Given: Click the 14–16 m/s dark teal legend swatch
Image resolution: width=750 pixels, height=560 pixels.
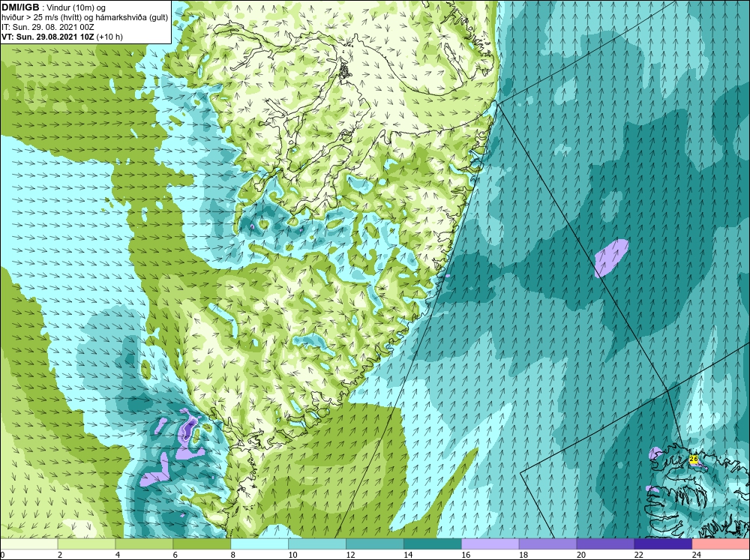Looking at the screenshot, I should [x=433, y=544].
